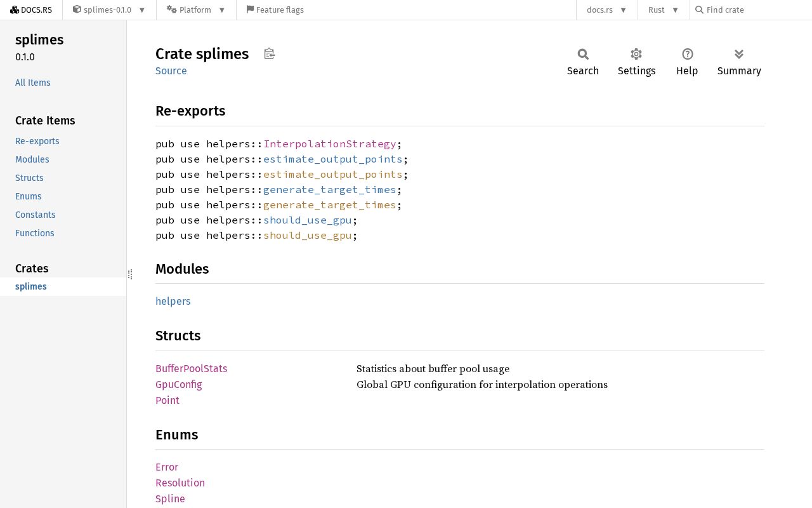Open Error enum page
812x508 pixels.
click(x=167, y=467)
